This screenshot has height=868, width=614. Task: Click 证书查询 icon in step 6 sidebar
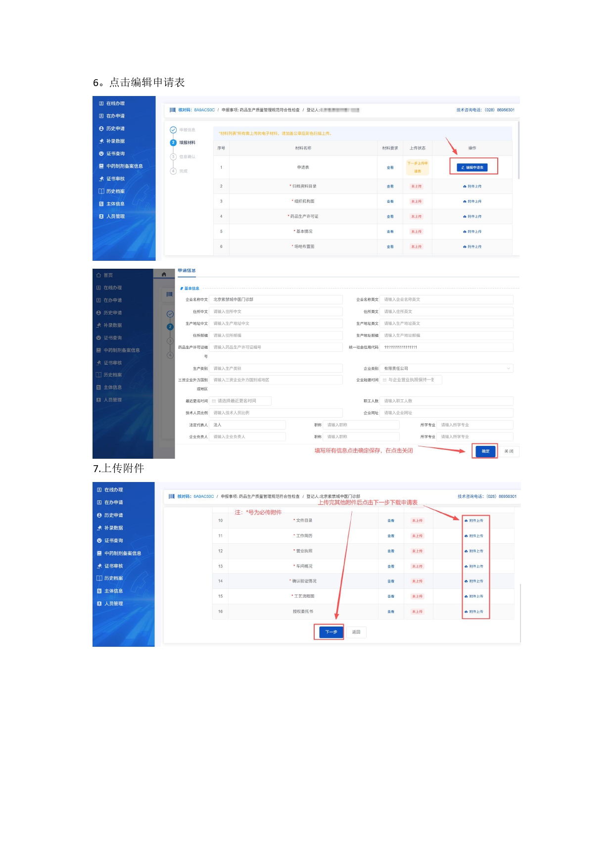101,154
